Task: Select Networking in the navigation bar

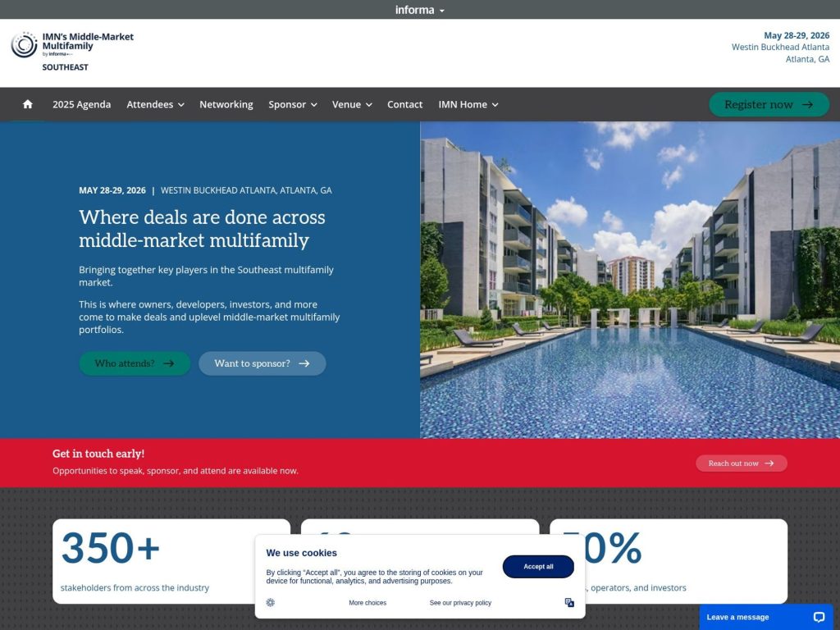Action: [x=226, y=104]
